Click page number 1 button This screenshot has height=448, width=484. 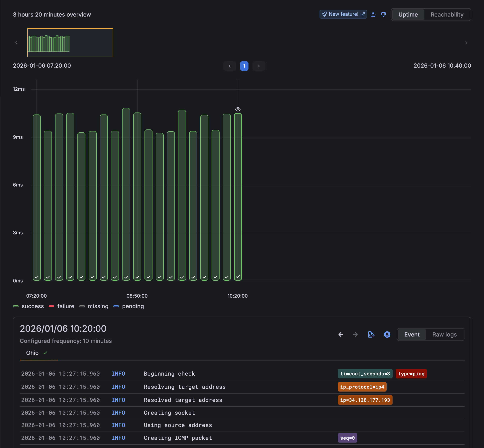pyautogui.click(x=244, y=66)
